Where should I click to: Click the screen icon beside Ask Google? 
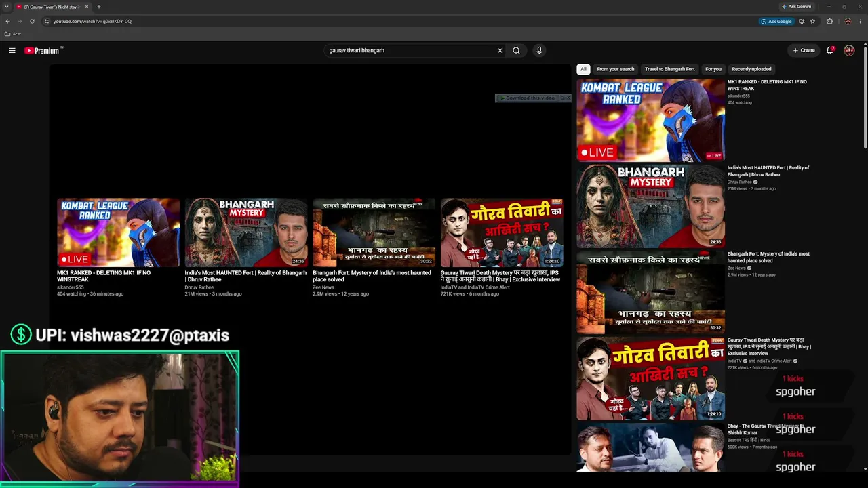click(802, 21)
